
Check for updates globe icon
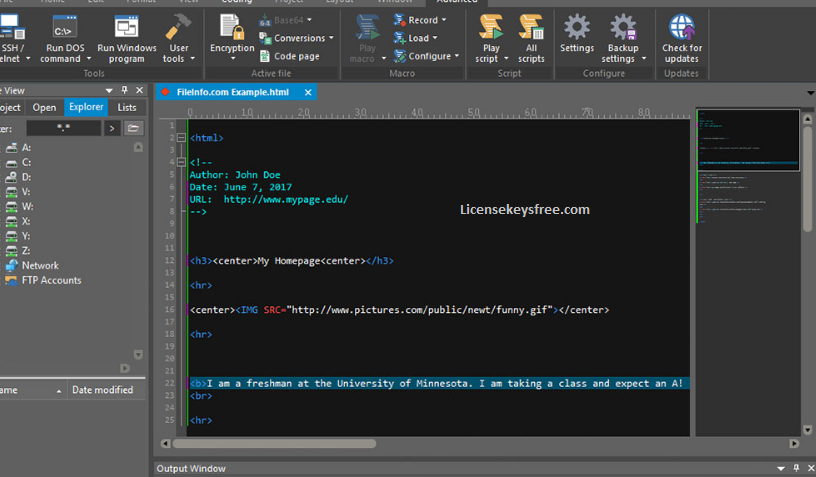[682, 27]
